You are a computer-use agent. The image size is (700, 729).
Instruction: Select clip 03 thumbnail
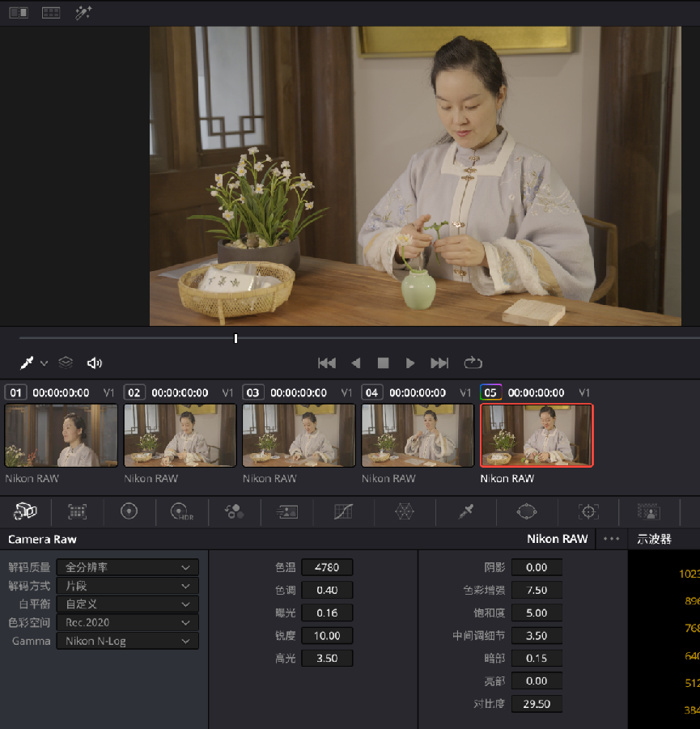(299, 436)
